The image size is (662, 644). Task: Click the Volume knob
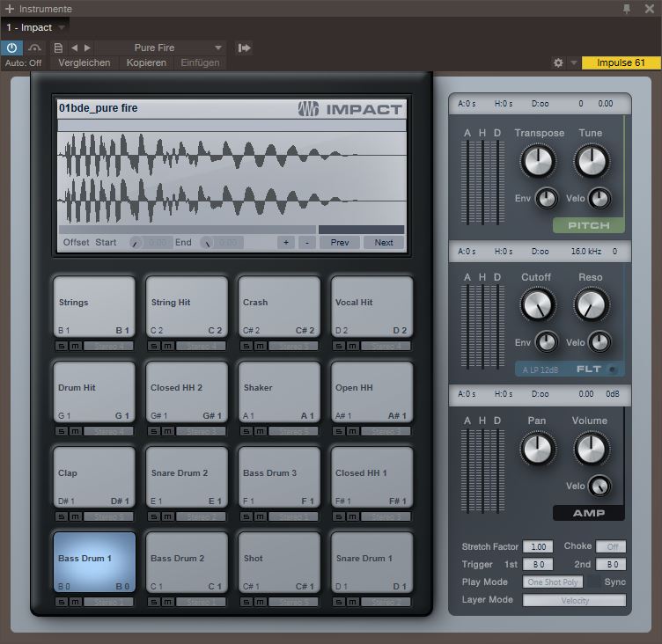(x=592, y=449)
